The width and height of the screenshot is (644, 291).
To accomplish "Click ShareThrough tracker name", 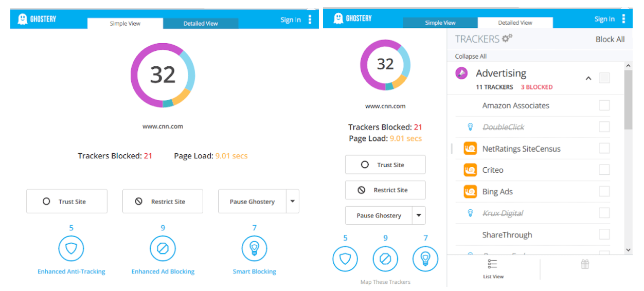I will (x=507, y=235).
